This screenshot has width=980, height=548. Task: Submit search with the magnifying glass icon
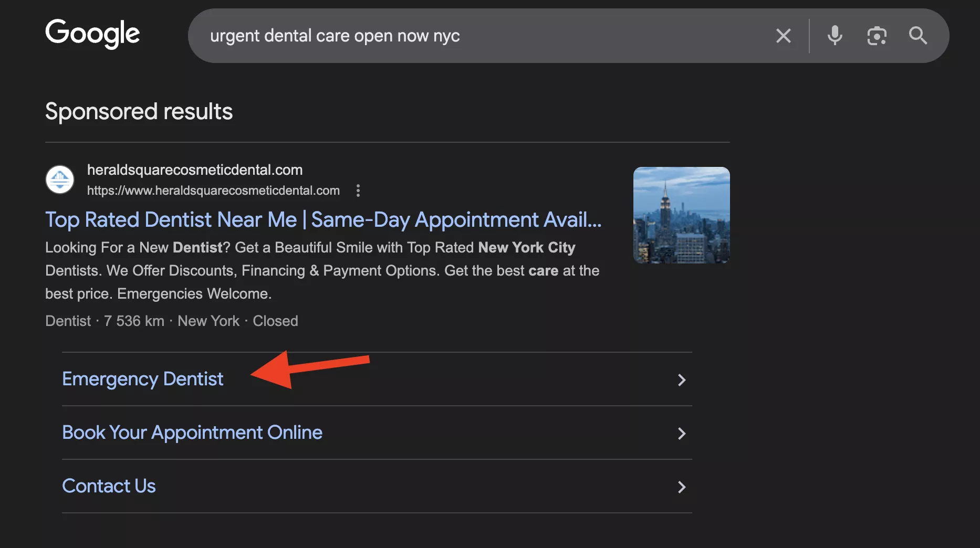click(918, 36)
